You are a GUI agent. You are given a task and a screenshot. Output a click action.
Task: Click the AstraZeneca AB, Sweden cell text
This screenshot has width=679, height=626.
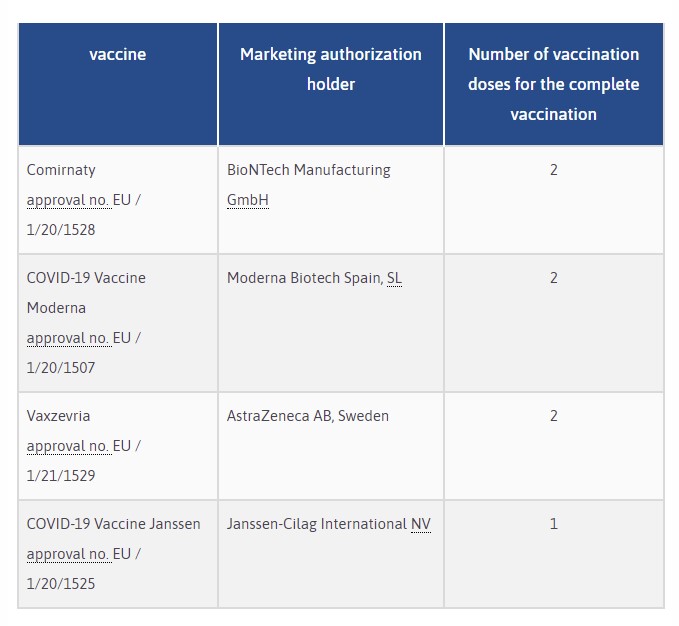pyautogui.click(x=308, y=416)
